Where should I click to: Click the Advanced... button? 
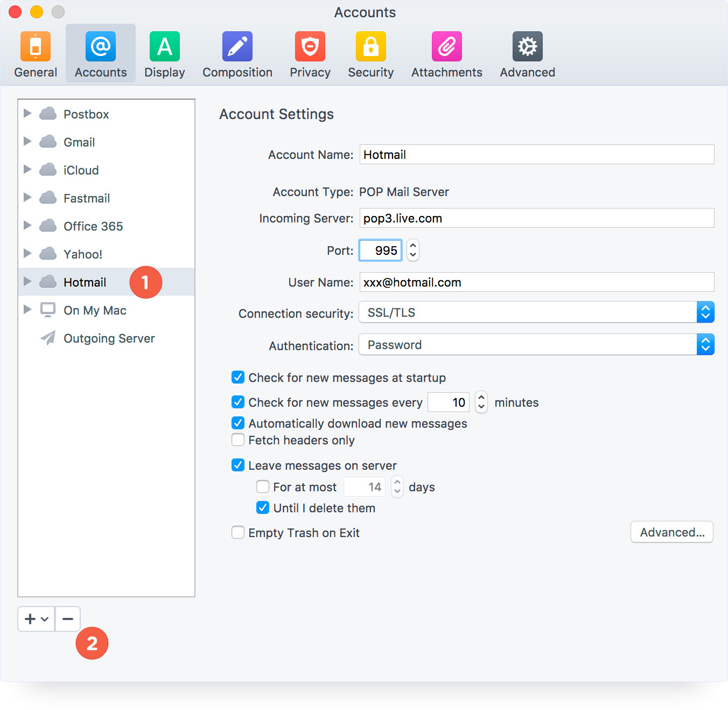[671, 532]
